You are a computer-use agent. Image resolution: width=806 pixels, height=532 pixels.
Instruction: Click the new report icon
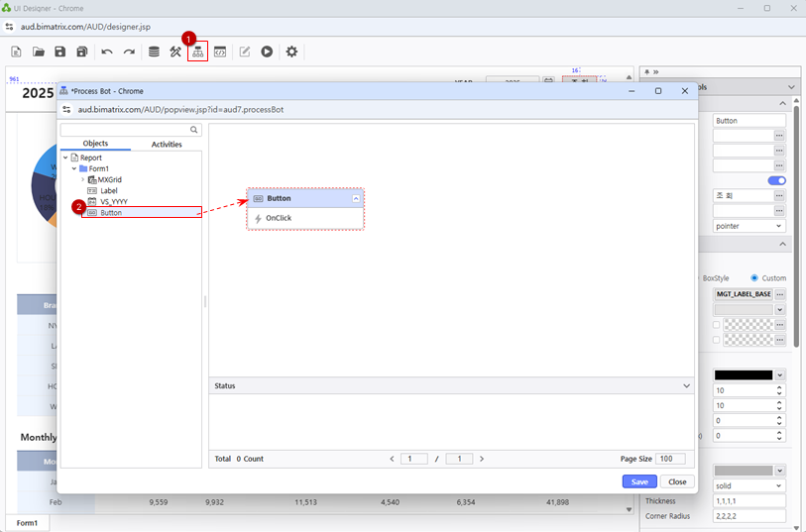(x=16, y=52)
